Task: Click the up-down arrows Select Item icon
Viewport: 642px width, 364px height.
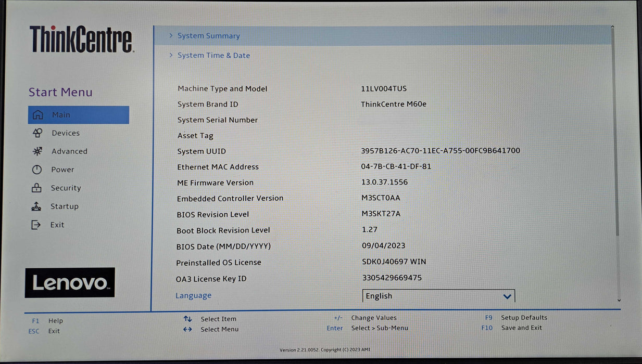Action: point(188,319)
